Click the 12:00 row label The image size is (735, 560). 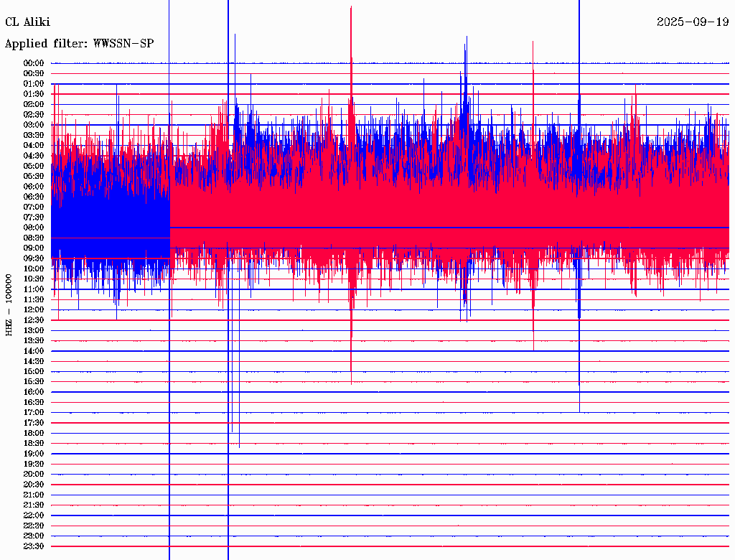click(x=34, y=309)
